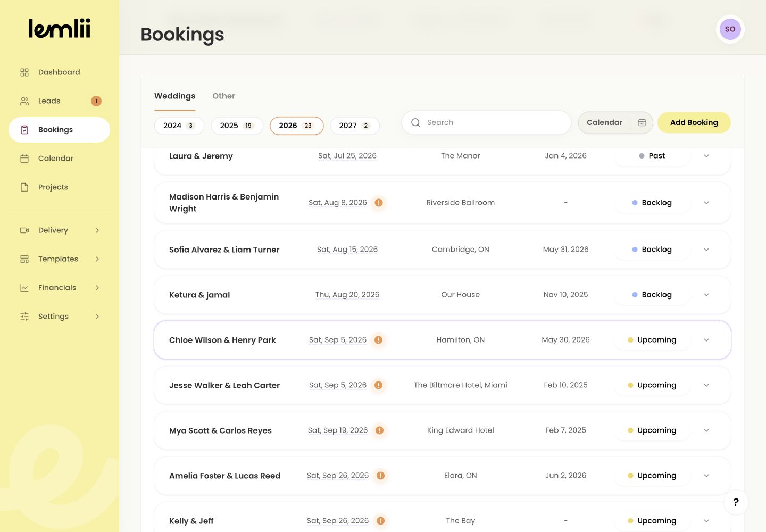Click the Leads notification badge
This screenshot has height=532, width=766.
[x=96, y=101]
